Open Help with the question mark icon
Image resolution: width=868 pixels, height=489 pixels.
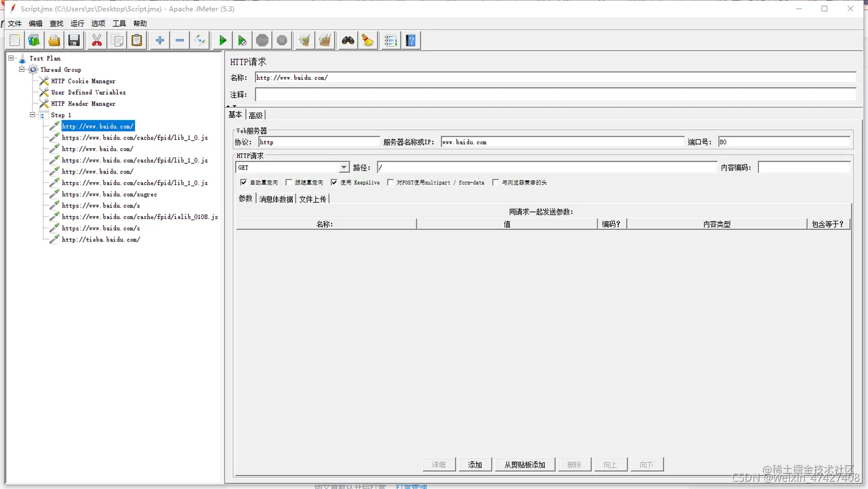coord(411,40)
